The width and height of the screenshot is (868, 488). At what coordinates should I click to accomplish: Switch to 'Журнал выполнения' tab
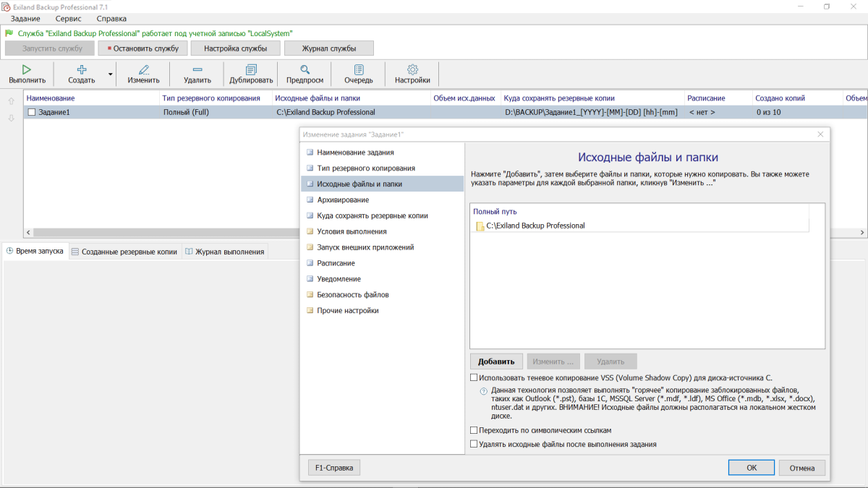tap(225, 252)
